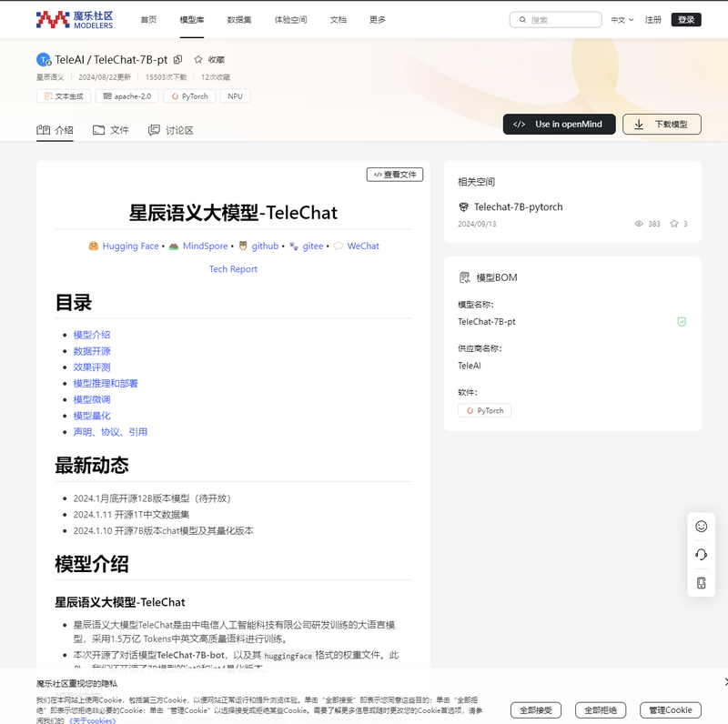Switch to the 介绍 tab
This screenshot has width=728, height=724.
[55, 130]
